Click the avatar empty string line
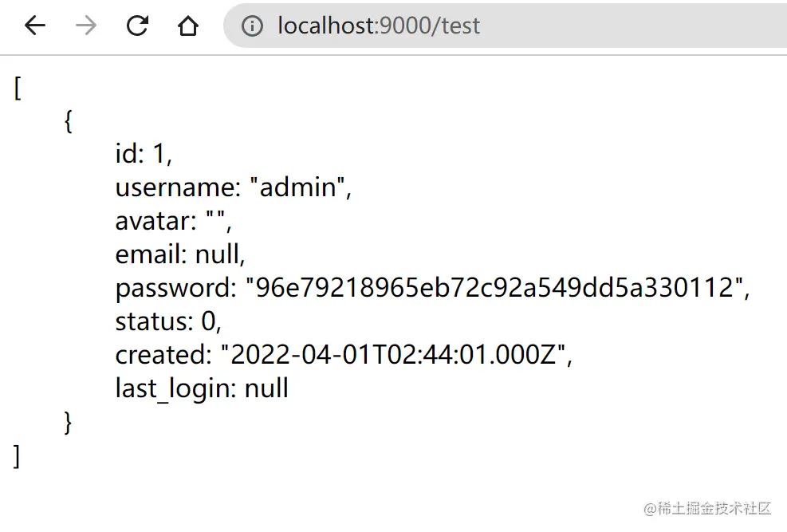 pos(173,221)
